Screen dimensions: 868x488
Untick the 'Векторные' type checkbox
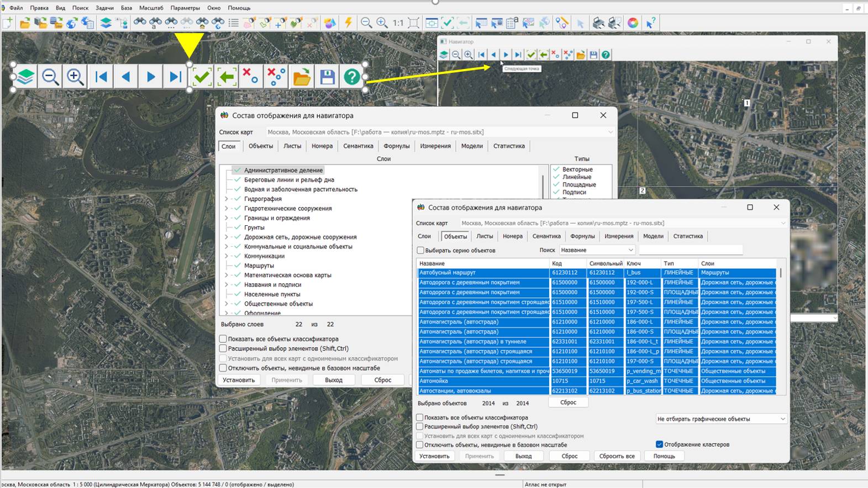click(556, 169)
